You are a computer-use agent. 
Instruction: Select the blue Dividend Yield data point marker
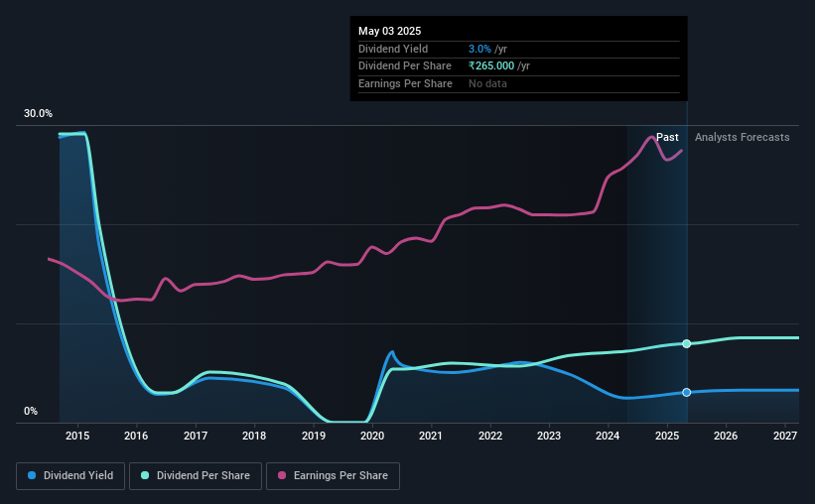pyautogui.click(x=687, y=392)
